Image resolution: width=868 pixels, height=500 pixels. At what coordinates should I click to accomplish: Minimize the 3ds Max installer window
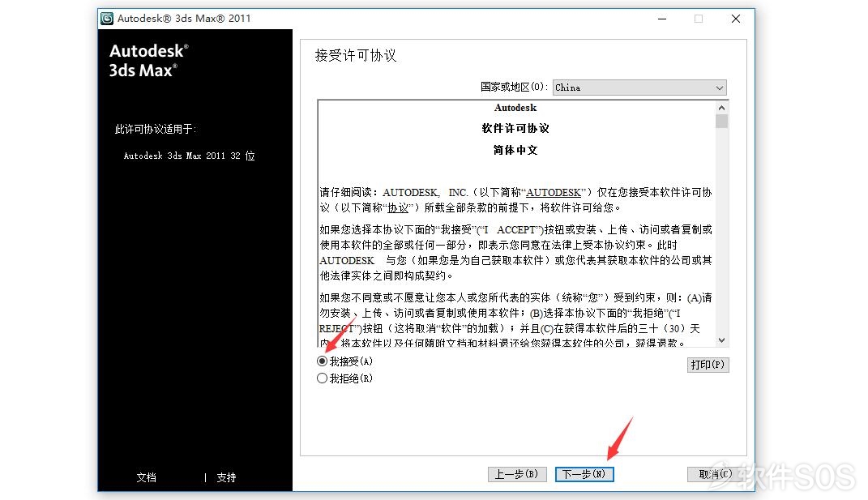(x=662, y=19)
